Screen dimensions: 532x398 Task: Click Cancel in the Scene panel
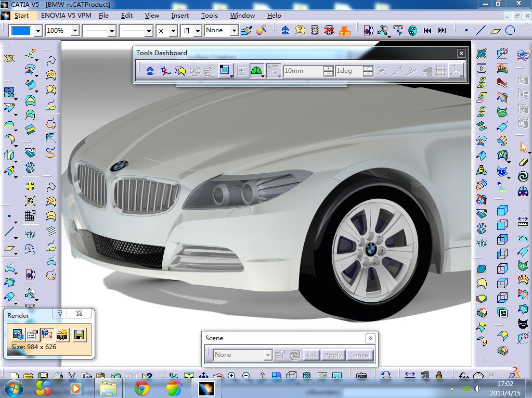pyautogui.click(x=360, y=355)
